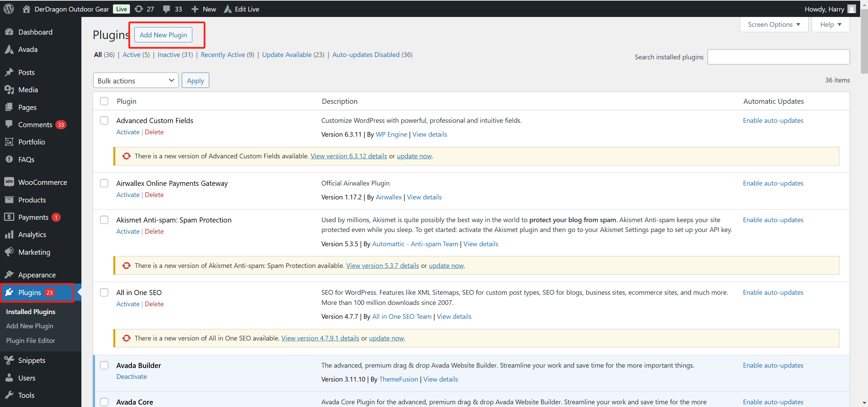Expand the Screen Options panel
This screenshot has height=407, width=868.
pyautogui.click(x=774, y=24)
